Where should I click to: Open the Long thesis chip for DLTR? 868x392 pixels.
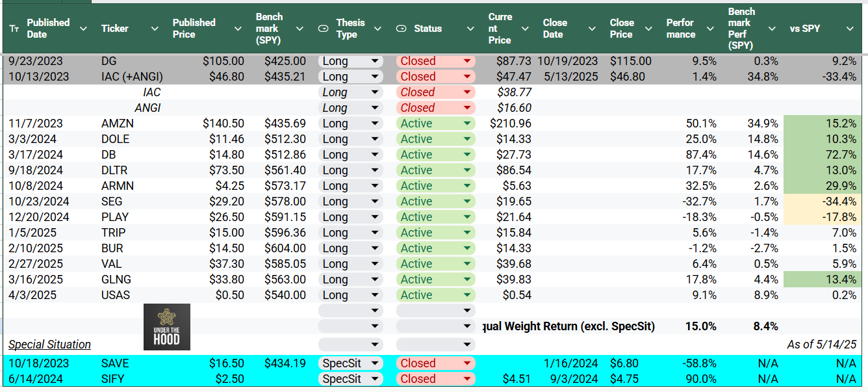(x=350, y=170)
